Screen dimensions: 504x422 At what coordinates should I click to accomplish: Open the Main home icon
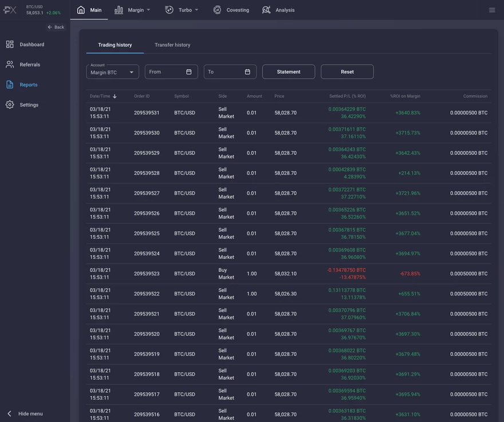(81, 10)
